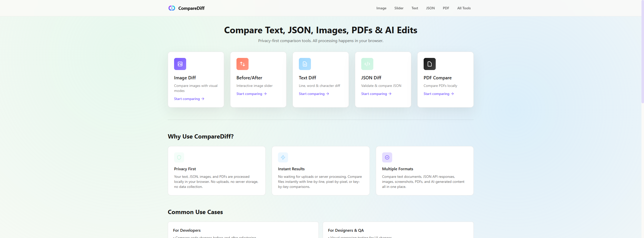This screenshot has width=644, height=238.
Task: Open the Text navigation item
Action: 415,8
